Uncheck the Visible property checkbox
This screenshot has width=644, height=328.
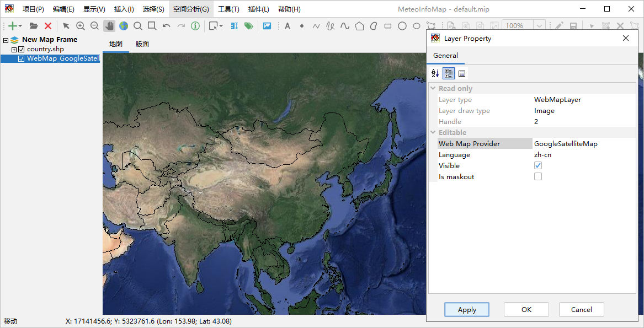coord(538,165)
